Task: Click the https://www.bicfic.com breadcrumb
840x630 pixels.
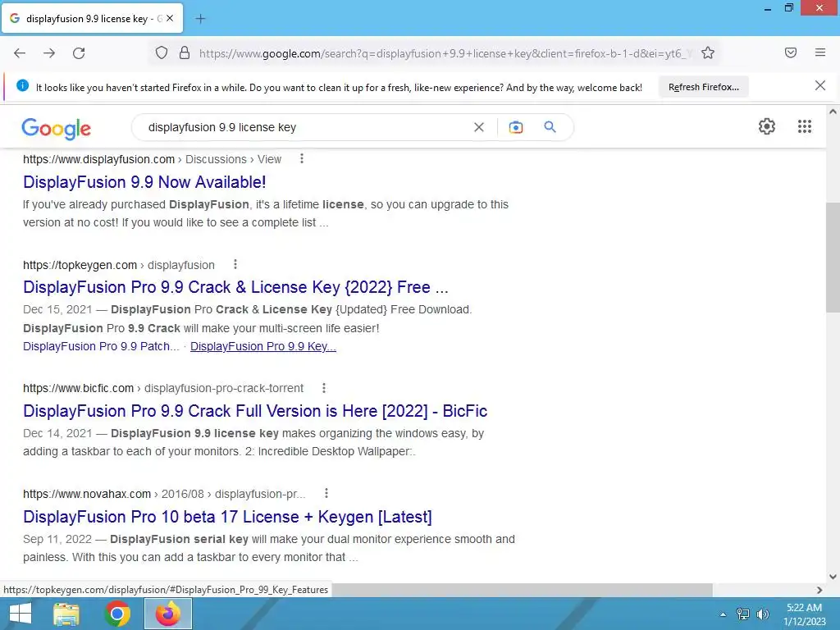Action: [x=78, y=388]
